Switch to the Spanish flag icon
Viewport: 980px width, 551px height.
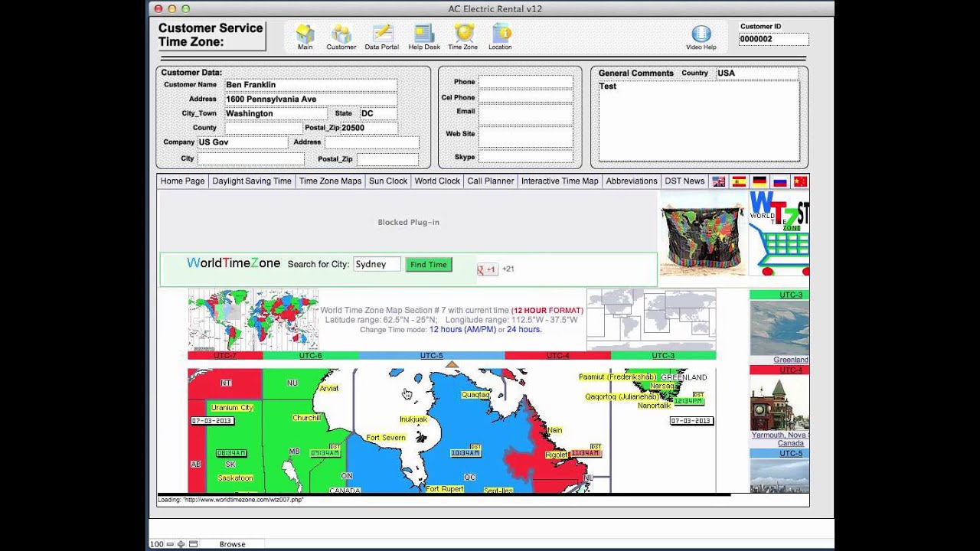pos(739,181)
